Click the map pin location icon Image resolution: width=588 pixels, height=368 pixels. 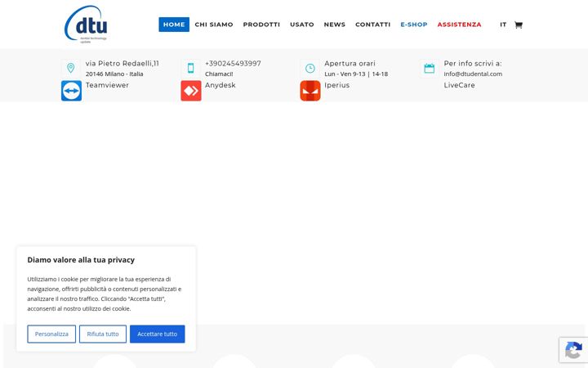70,68
